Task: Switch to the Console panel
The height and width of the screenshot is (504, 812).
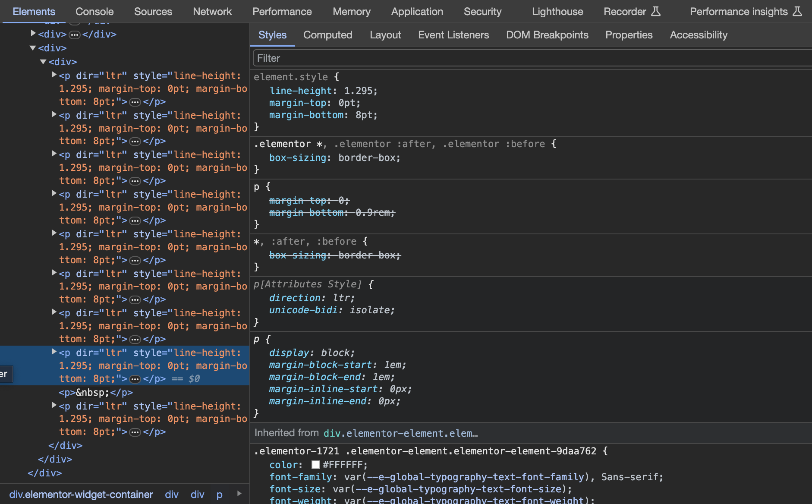Action: (94, 12)
